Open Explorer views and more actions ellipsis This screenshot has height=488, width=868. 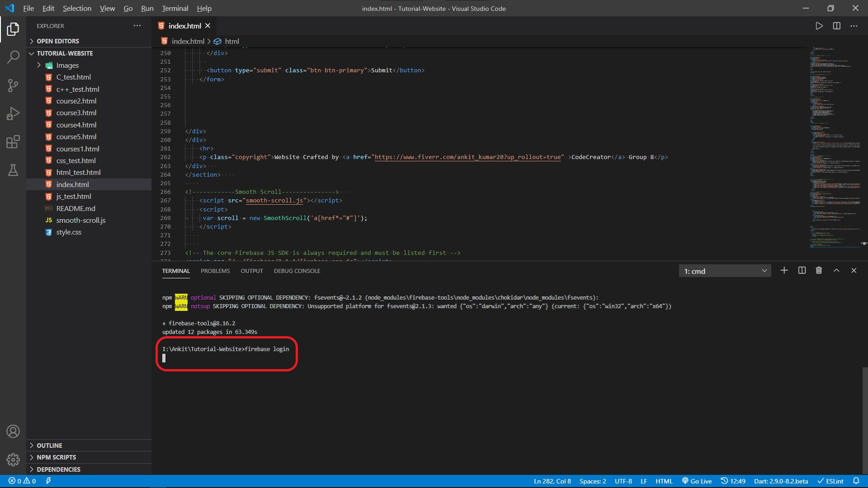[x=137, y=26]
